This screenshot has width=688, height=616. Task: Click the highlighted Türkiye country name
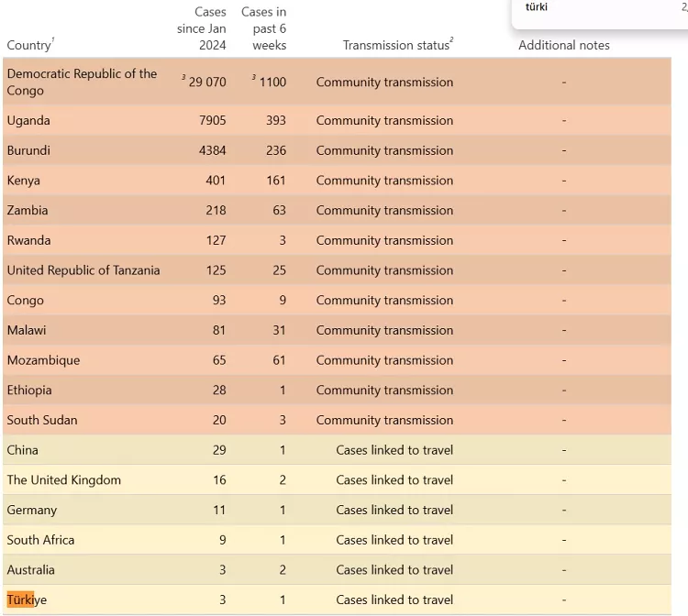coord(27,599)
